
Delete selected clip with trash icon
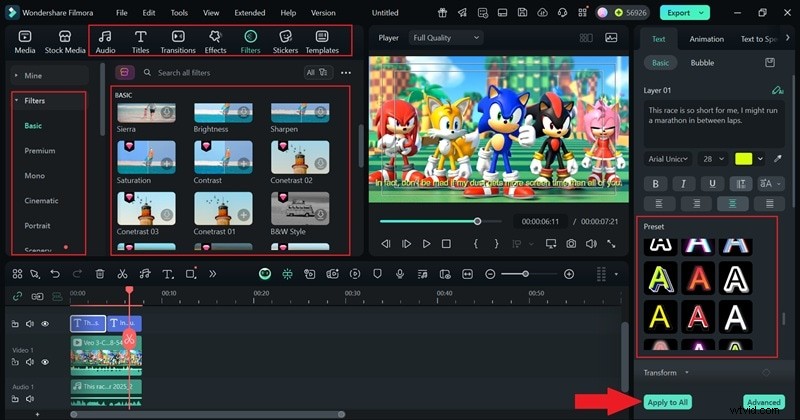pyautogui.click(x=100, y=274)
